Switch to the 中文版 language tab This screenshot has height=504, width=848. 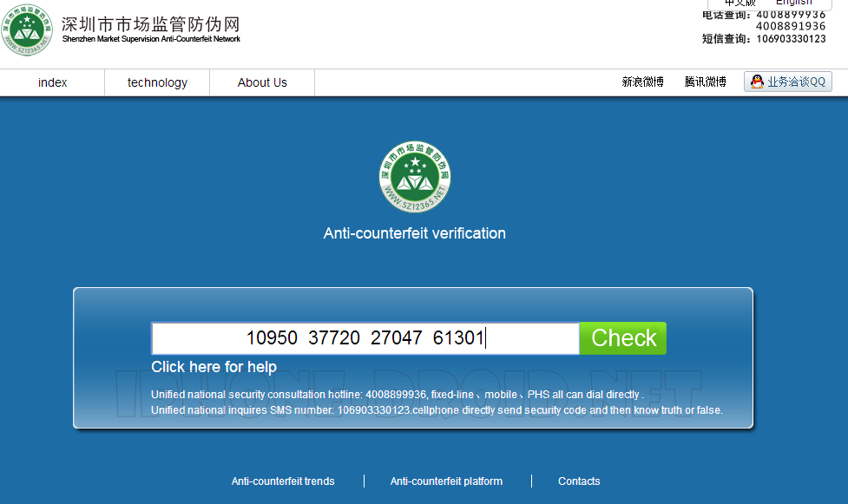pyautogui.click(x=740, y=3)
